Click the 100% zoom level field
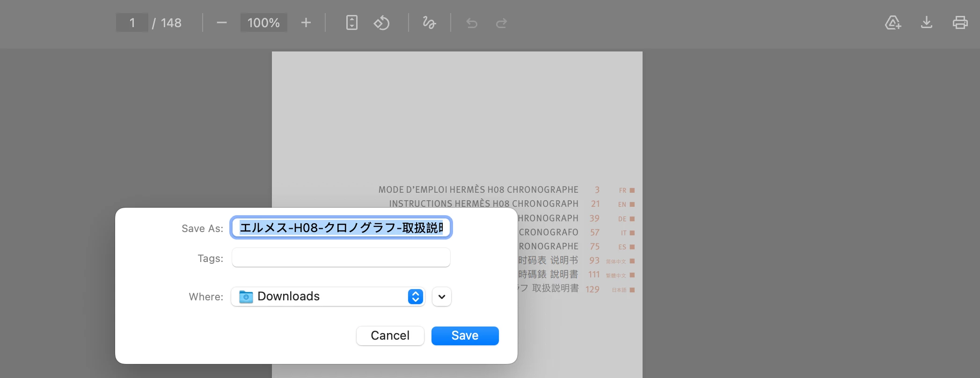Viewport: 980px width, 378px height. [x=263, y=22]
